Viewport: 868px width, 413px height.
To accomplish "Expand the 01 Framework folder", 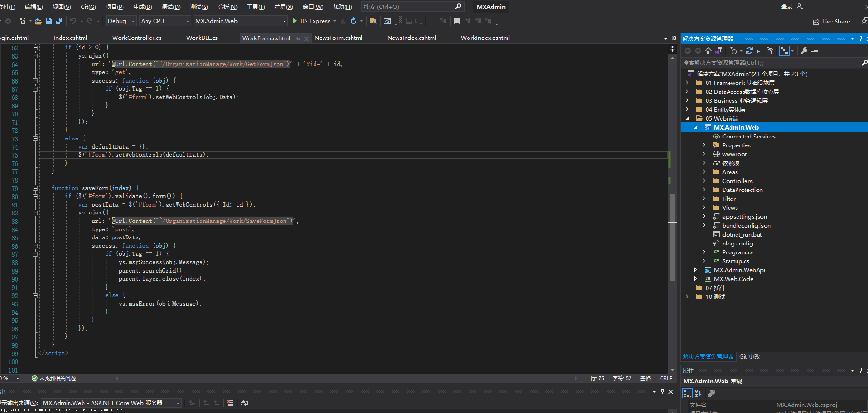I will pyautogui.click(x=687, y=83).
